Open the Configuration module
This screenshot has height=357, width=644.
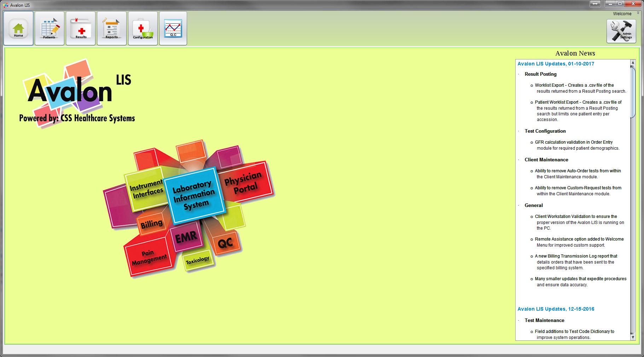tap(143, 28)
